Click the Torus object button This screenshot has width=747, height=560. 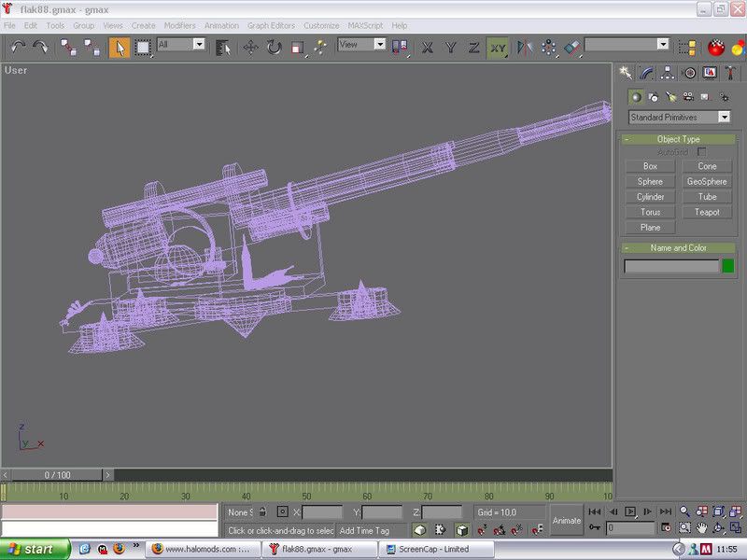pos(650,212)
